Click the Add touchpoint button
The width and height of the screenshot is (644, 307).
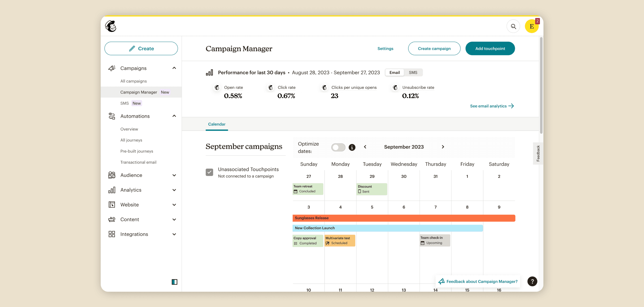pyautogui.click(x=490, y=49)
